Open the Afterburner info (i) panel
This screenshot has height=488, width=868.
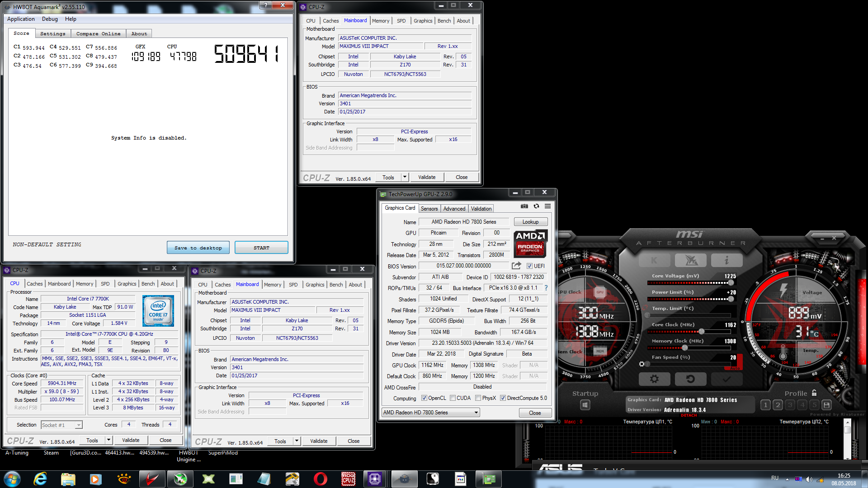[726, 260]
